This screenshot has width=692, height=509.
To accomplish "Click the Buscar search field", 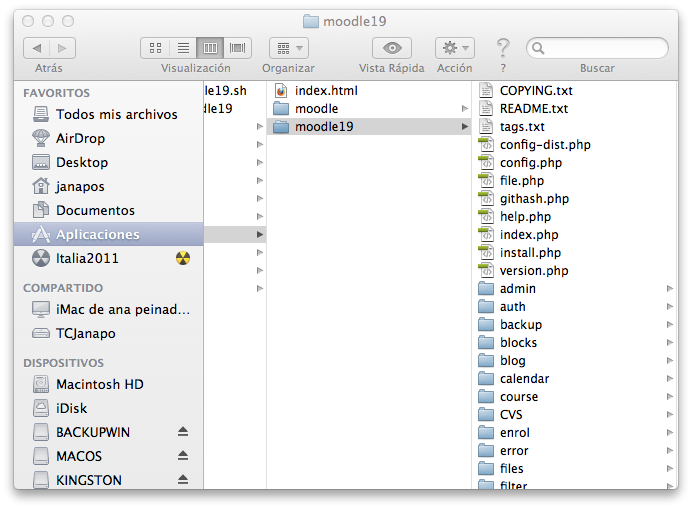I will (x=600, y=48).
